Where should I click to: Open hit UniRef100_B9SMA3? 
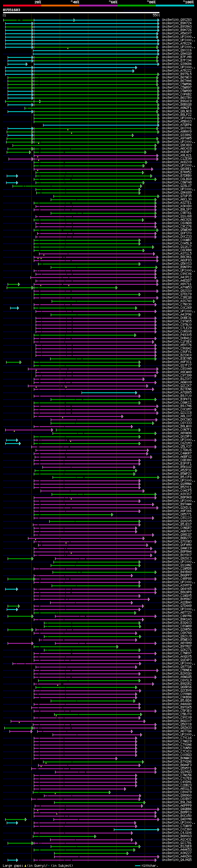coord(177,26)
